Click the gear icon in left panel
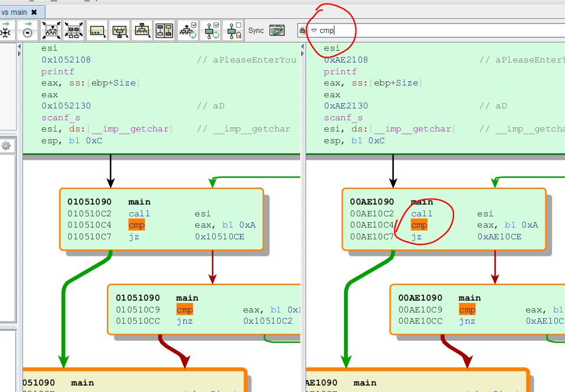The height and width of the screenshot is (392, 565). pos(6,146)
